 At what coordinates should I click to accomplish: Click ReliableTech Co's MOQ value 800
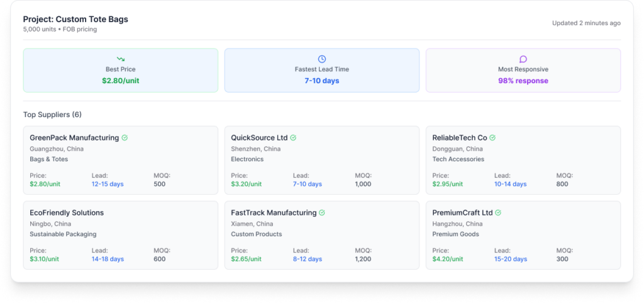(x=562, y=184)
